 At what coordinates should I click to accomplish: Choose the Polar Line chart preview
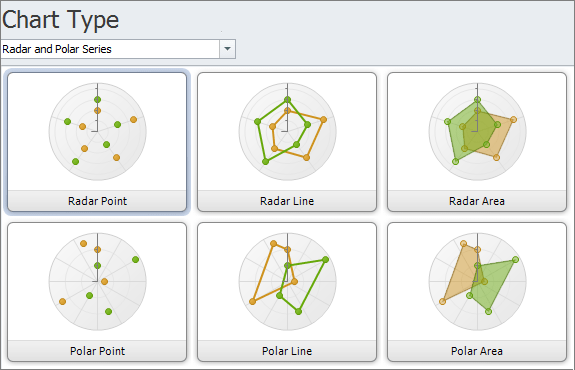click(x=288, y=282)
